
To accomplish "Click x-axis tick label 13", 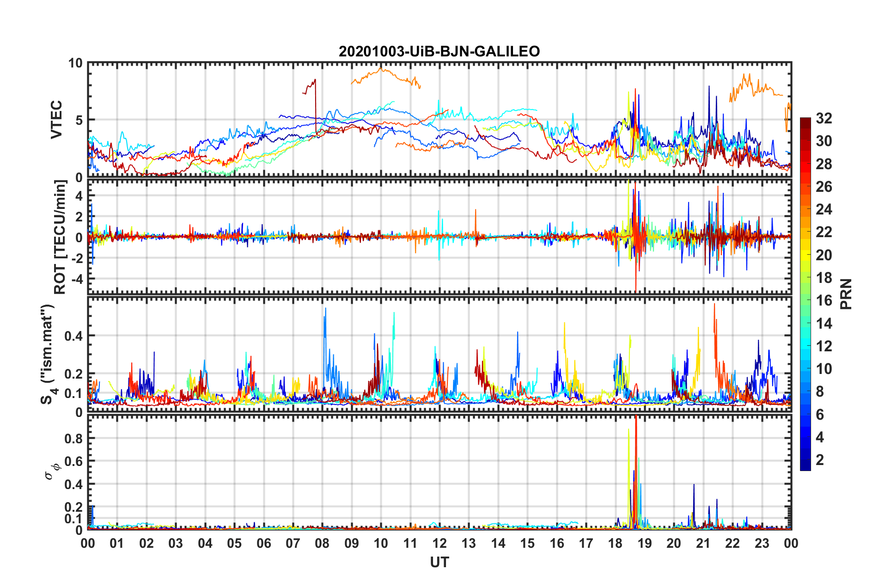I will pos(469,543).
